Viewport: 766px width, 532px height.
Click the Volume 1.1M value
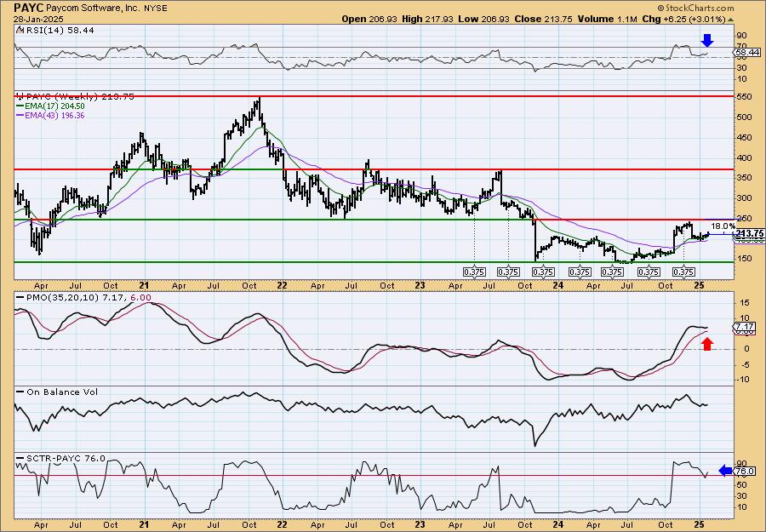click(x=607, y=19)
